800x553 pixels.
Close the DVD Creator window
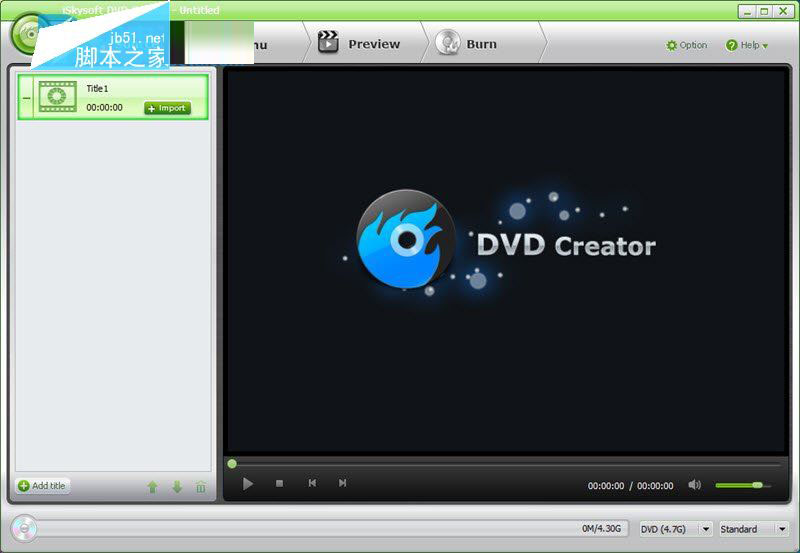tap(783, 11)
